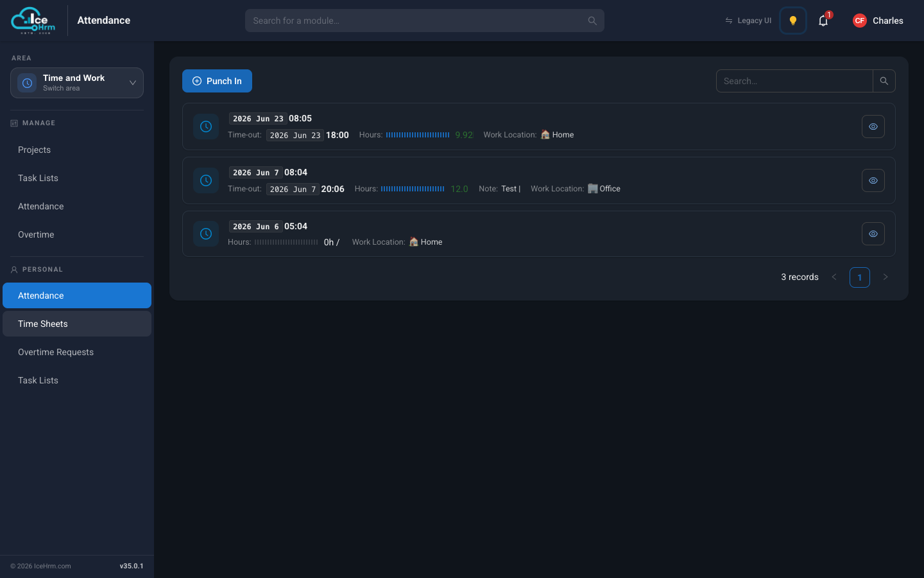Screen dimensions: 924x578
Task: Click the v35.0.1 version label
Action: click(x=132, y=566)
